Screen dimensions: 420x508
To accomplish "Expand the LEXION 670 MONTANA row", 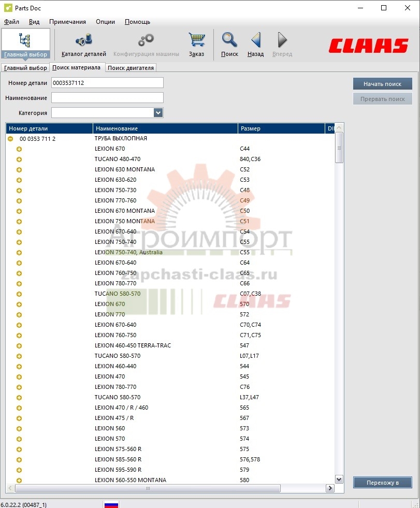I will pos(19,211).
